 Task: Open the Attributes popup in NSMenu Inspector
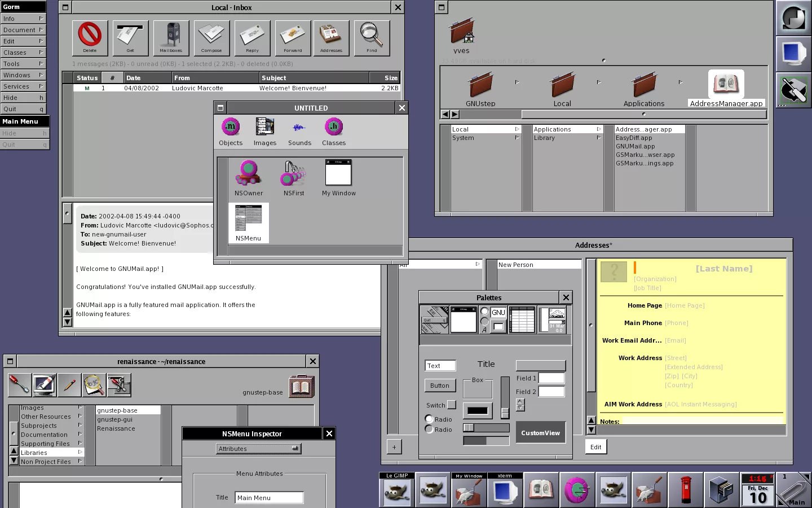259,449
